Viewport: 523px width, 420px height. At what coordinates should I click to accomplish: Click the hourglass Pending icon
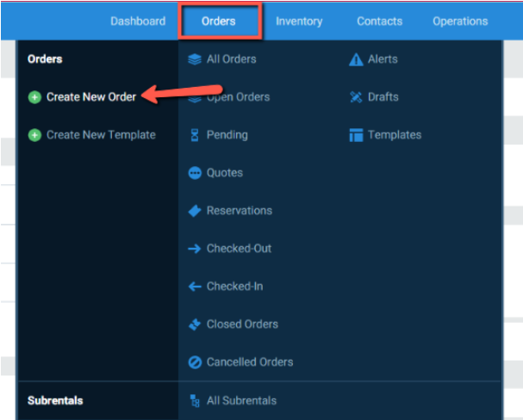(195, 135)
